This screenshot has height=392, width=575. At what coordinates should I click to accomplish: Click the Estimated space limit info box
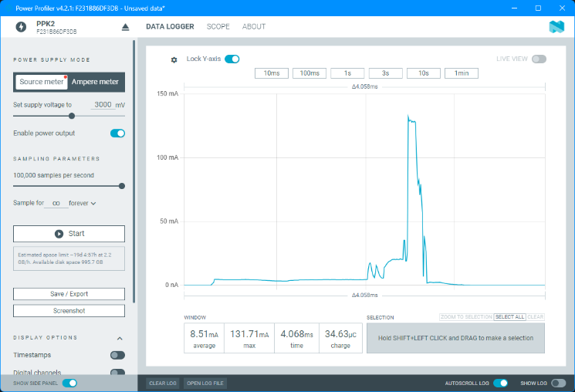(69, 259)
